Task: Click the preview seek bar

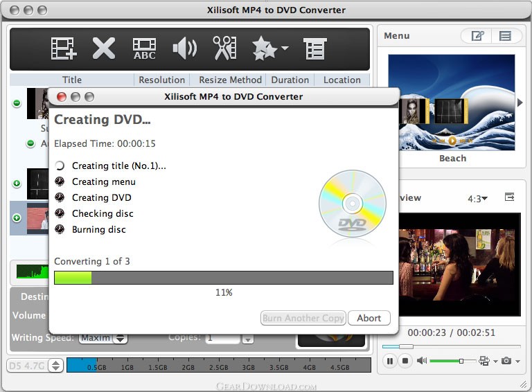Action: pyautogui.click(x=451, y=346)
